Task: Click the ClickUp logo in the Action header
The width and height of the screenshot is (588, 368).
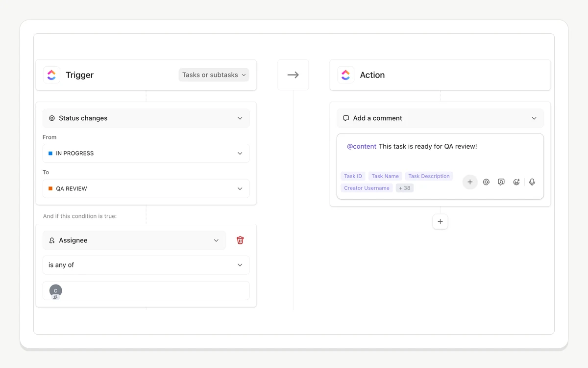Action: tap(345, 75)
